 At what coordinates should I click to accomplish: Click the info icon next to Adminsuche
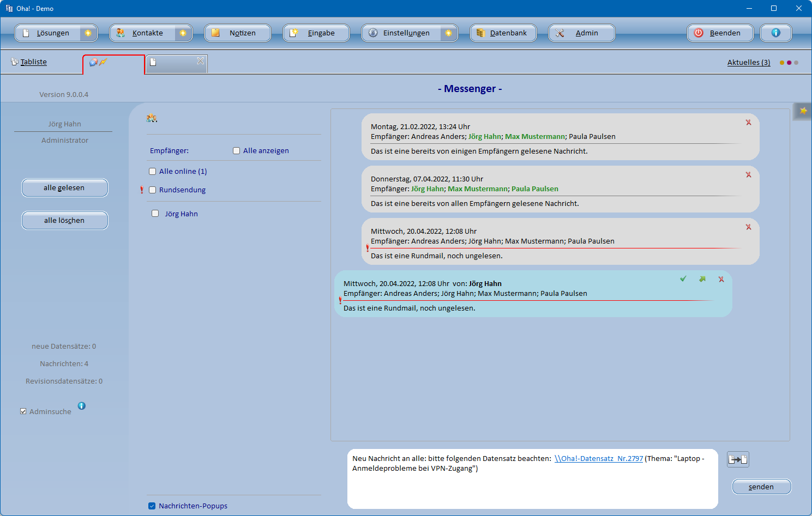(82, 406)
